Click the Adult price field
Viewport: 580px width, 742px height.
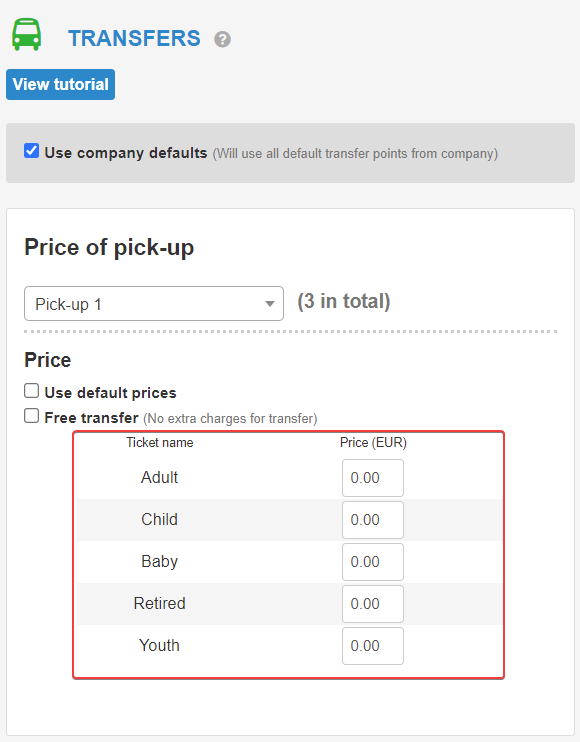pos(373,478)
